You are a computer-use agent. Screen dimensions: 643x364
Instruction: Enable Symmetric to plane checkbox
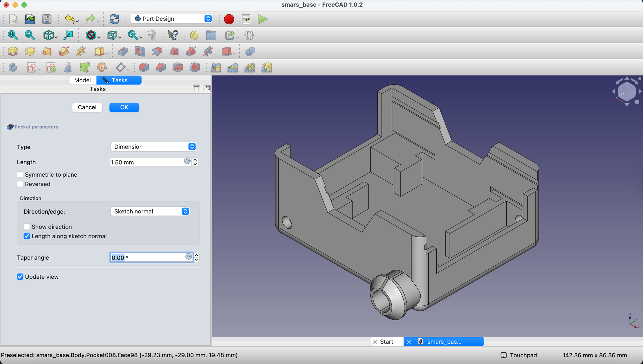(x=20, y=175)
